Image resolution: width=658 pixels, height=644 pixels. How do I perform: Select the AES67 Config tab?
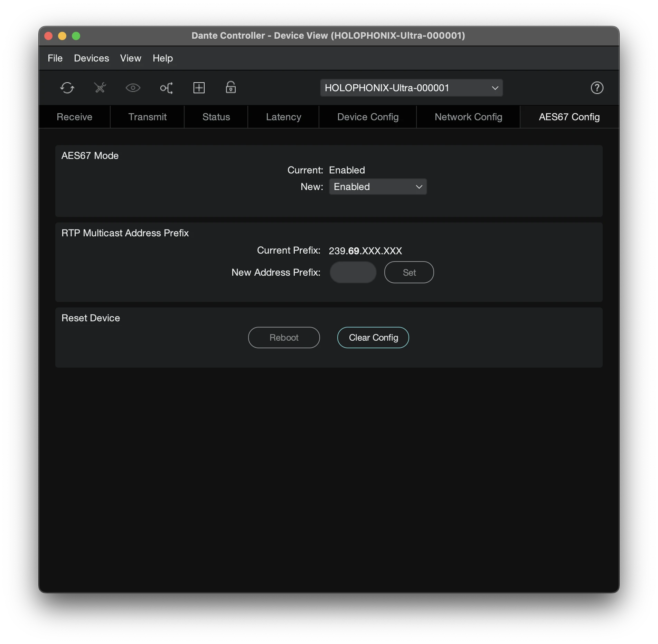click(x=570, y=117)
